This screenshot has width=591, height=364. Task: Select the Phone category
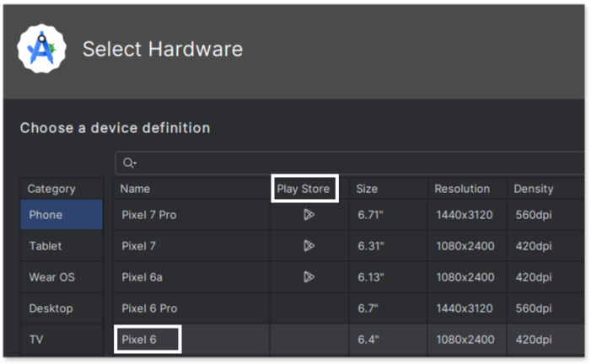tap(46, 215)
